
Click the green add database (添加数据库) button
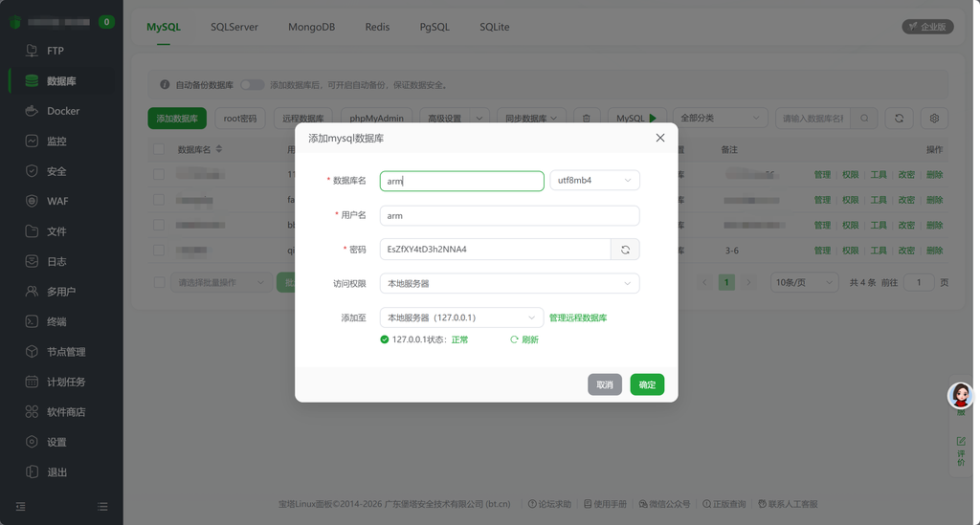tap(177, 118)
